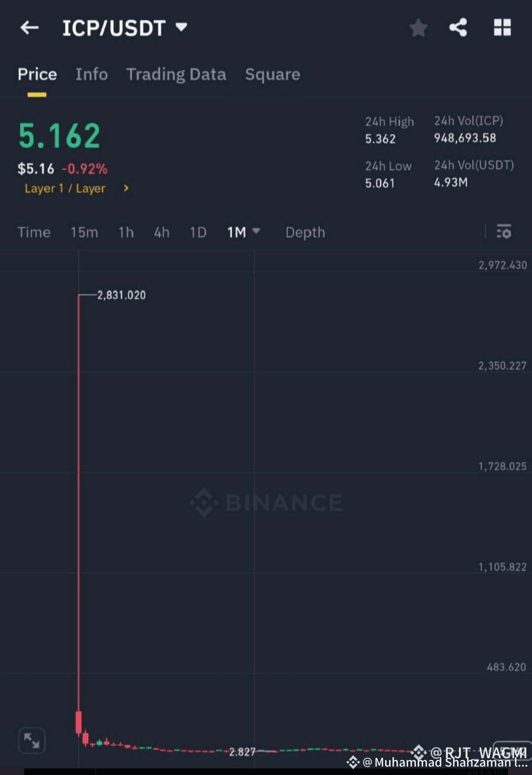This screenshot has width=532, height=775.
Task: Switch chart to 1D interval
Action: click(198, 232)
